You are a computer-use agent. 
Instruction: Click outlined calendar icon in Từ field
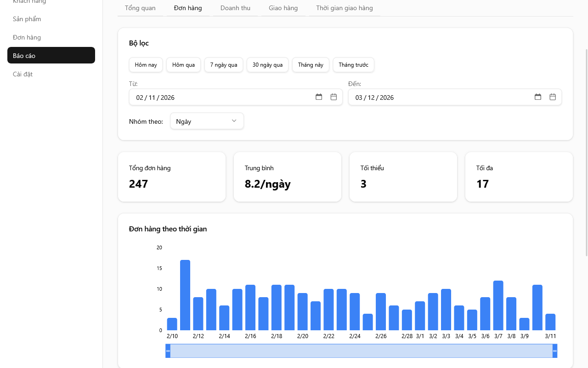click(334, 97)
